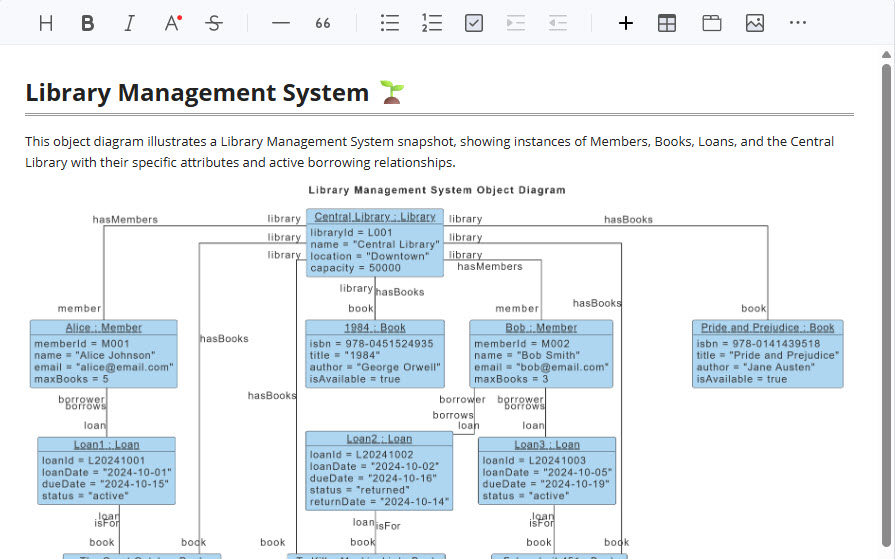Click the Library Management System heading

(197, 93)
